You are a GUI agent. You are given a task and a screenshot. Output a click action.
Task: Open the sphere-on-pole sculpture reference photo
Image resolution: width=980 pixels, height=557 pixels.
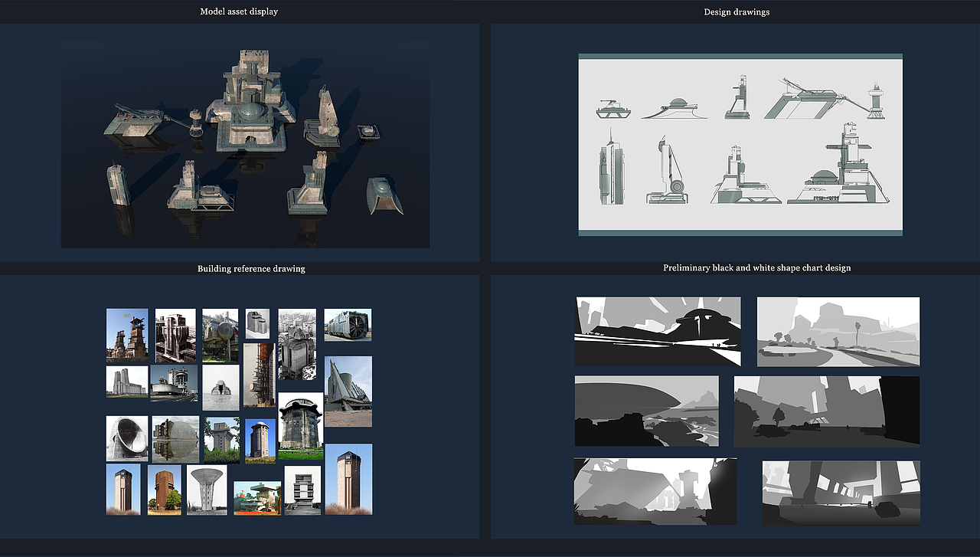click(x=220, y=336)
